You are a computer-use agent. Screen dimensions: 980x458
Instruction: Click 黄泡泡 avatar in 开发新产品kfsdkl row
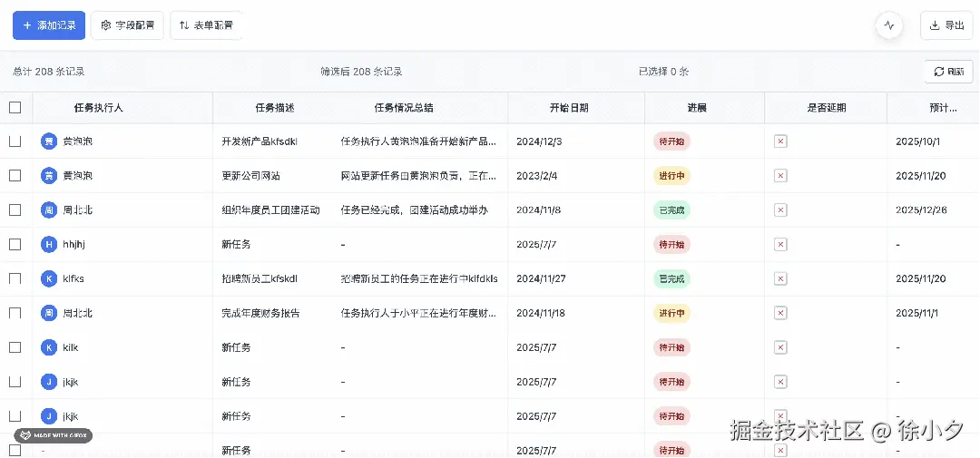(49, 141)
